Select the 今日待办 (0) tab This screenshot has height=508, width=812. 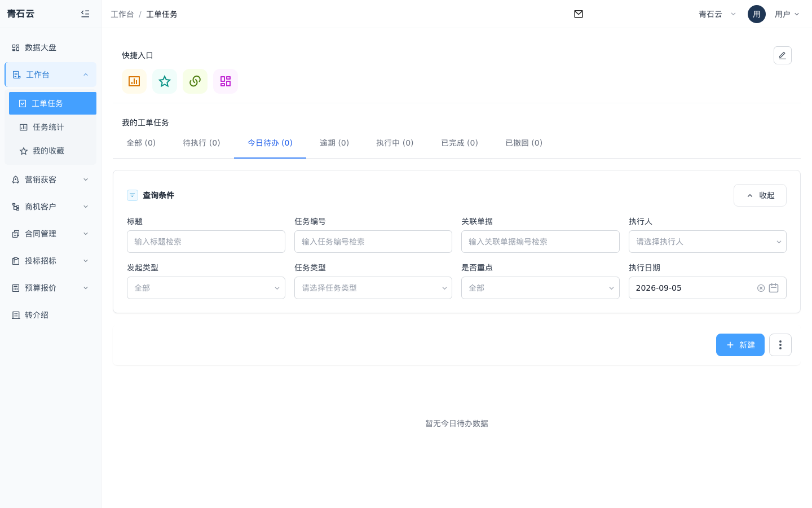point(270,143)
